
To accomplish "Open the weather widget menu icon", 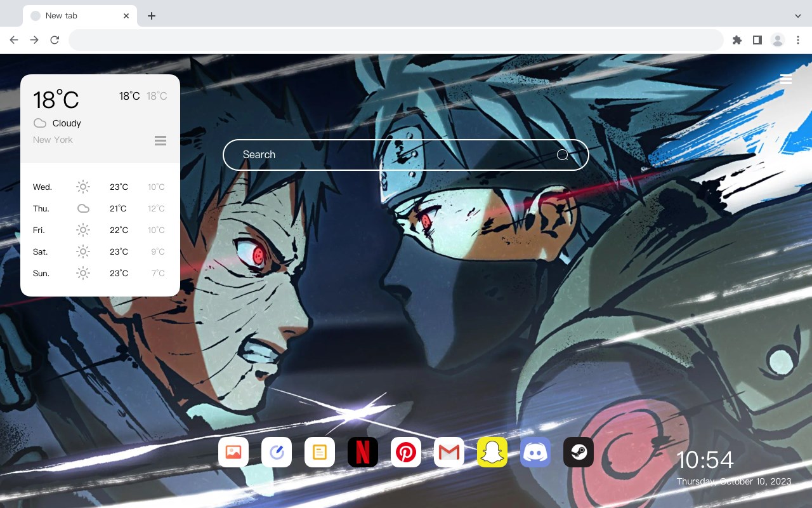I will click(x=160, y=140).
